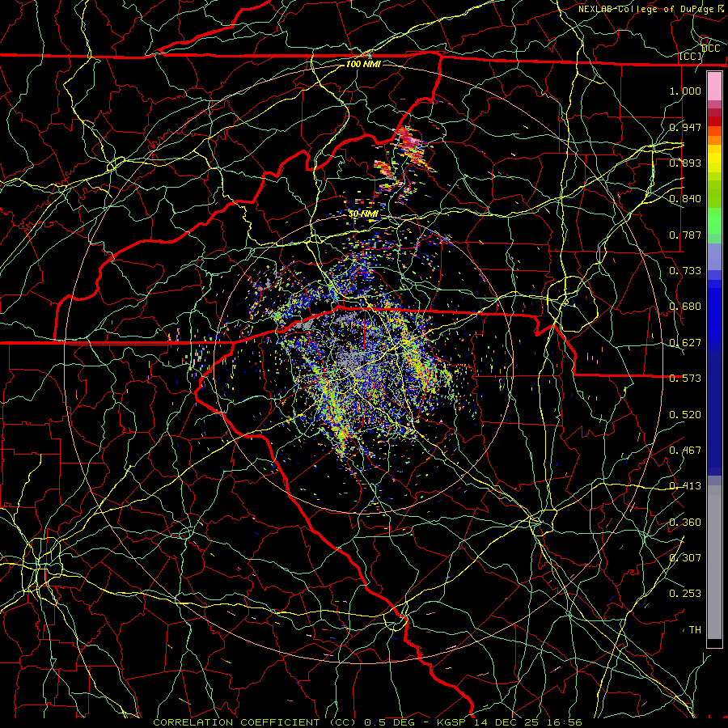Click the 50 NMI range ring label
728x728 pixels.
pos(363,214)
